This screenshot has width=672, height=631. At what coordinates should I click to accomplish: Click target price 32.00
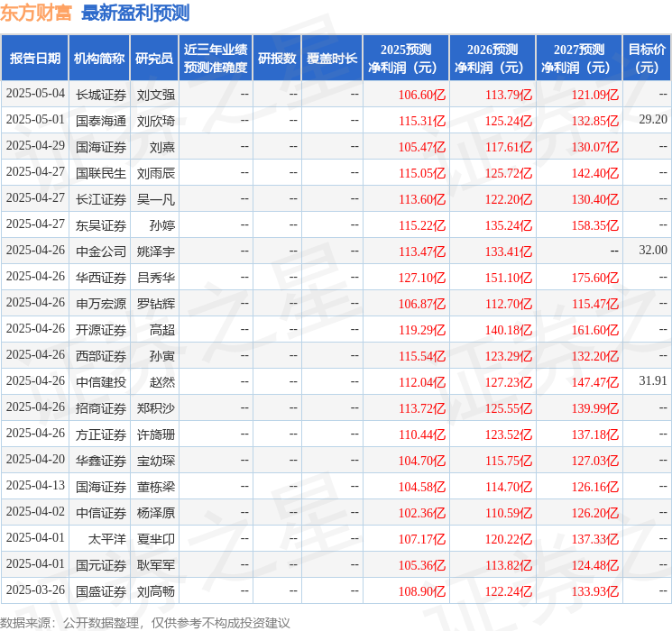pyautogui.click(x=653, y=251)
